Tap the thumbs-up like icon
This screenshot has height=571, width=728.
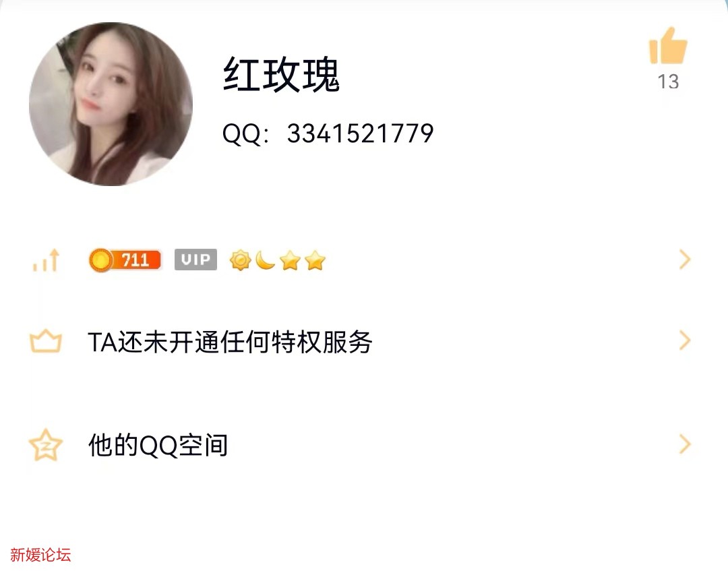pyautogui.click(x=667, y=45)
